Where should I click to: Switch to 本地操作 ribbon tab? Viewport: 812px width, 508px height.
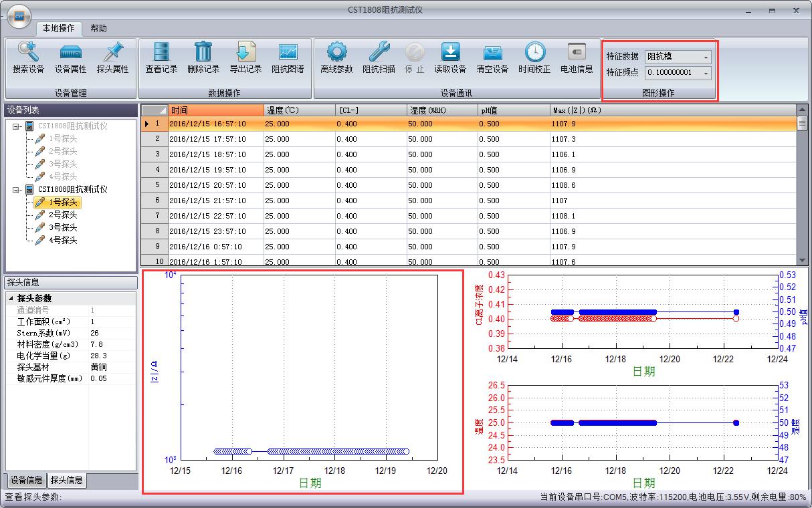(x=59, y=28)
